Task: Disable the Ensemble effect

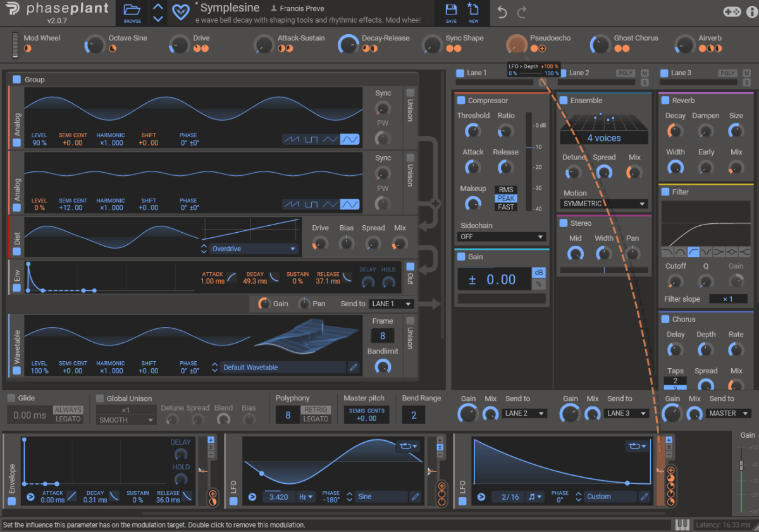Action: click(x=564, y=100)
